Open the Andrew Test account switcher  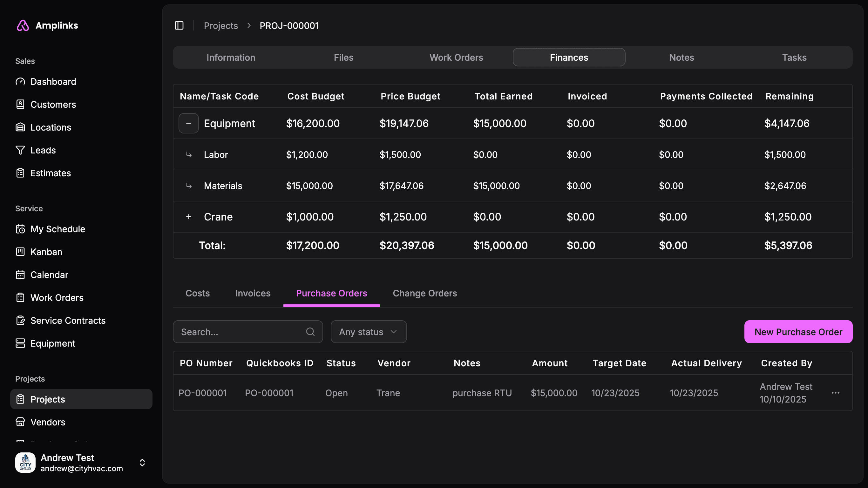(142, 462)
